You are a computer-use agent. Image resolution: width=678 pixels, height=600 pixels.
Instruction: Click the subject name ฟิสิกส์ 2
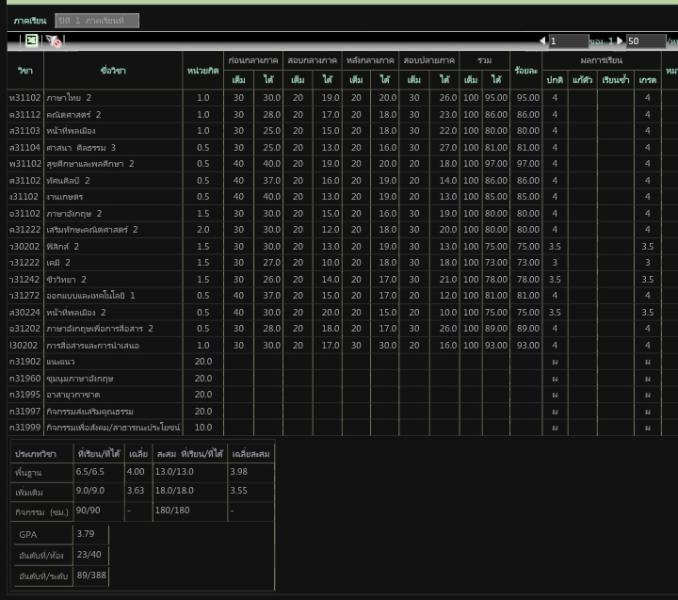click(63, 246)
